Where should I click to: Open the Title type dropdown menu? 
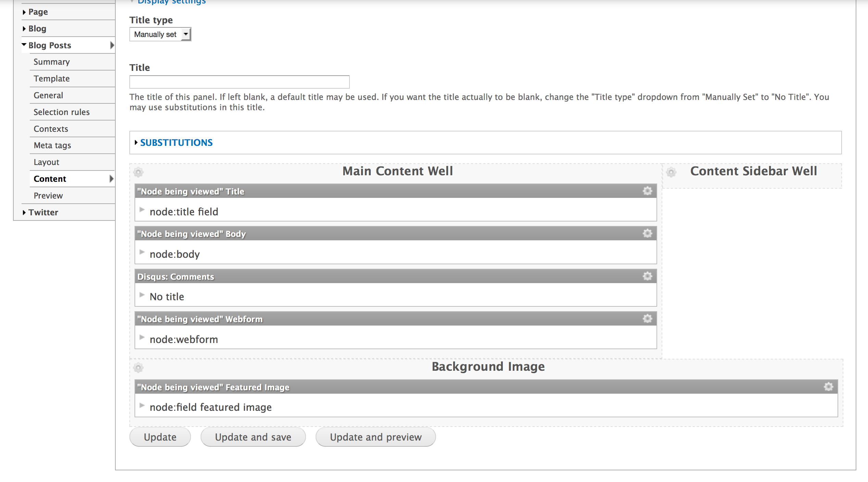pos(161,35)
